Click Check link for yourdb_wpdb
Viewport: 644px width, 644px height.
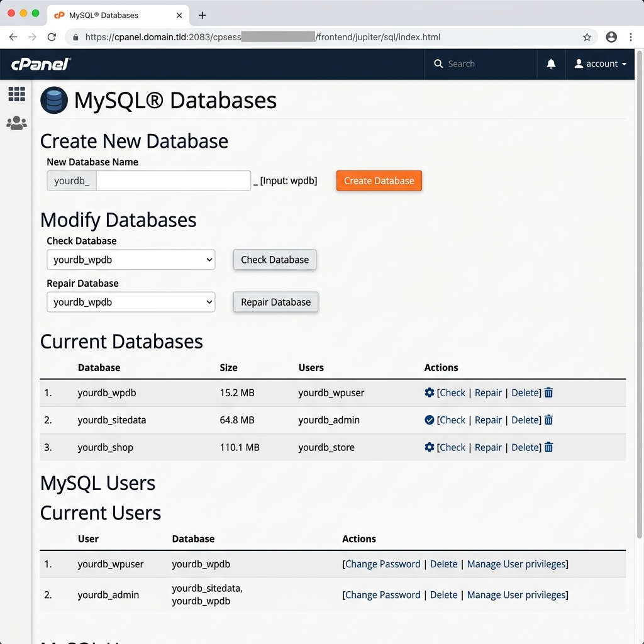(453, 392)
